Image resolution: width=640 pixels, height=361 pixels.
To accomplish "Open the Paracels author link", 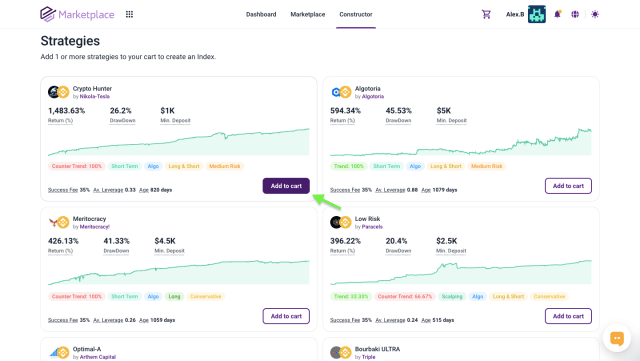I will (x=372, y=227).
